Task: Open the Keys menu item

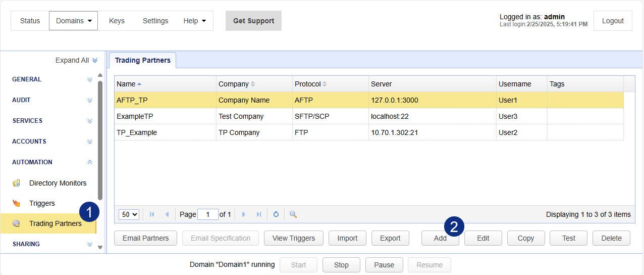Action: (x=117, y=21)
